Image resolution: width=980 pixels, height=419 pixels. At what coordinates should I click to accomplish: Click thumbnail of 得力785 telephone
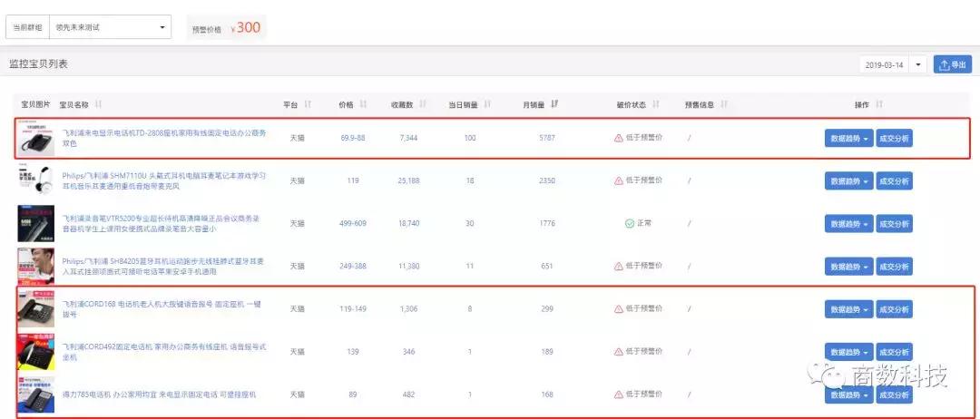click(35, 395)
